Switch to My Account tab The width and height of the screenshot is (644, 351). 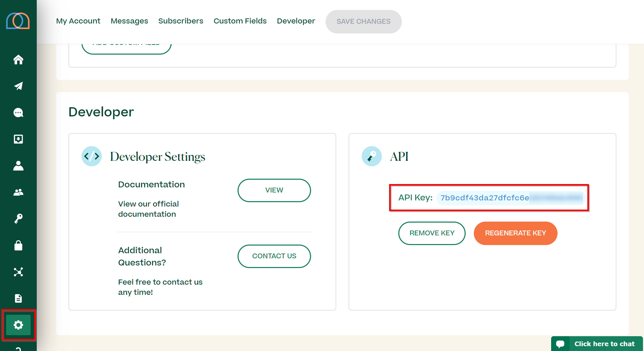78,21
